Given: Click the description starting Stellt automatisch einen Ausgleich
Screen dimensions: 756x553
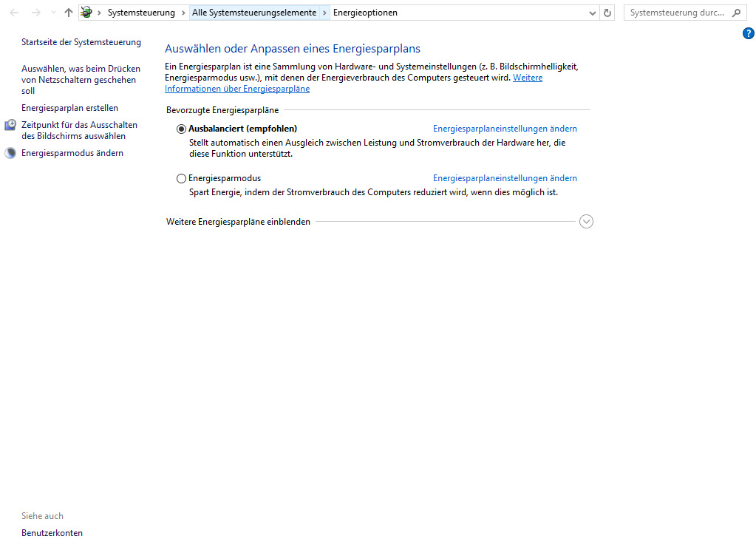Looking at the screenshot, I should point(377,148).
